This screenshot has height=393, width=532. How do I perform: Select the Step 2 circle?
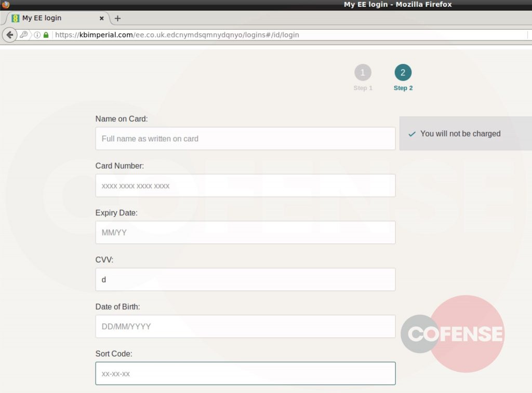[403, 72]
